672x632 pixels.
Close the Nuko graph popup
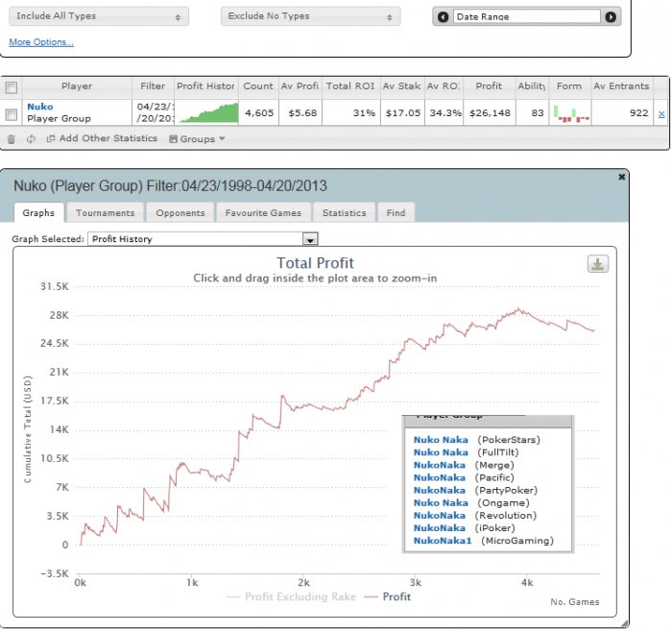(621, 178)
